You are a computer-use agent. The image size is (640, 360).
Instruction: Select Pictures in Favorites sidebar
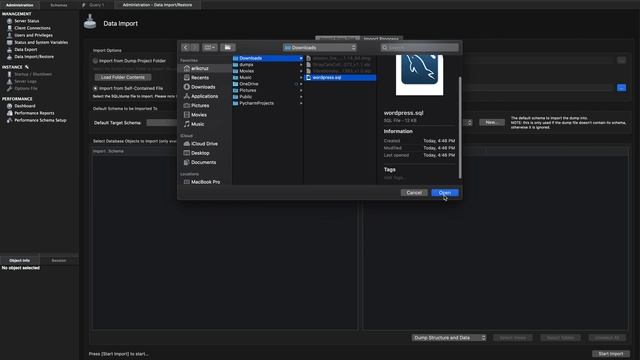(x=200, y=105)
